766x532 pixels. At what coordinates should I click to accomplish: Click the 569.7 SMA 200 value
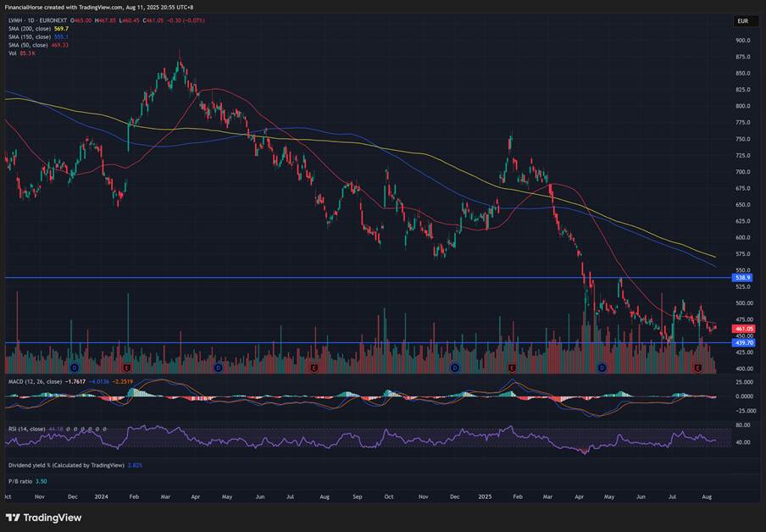click(x=61, y=29)
